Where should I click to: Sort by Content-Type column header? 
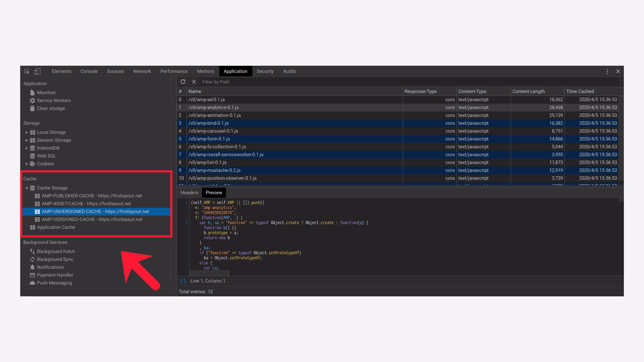click(484, 92)
